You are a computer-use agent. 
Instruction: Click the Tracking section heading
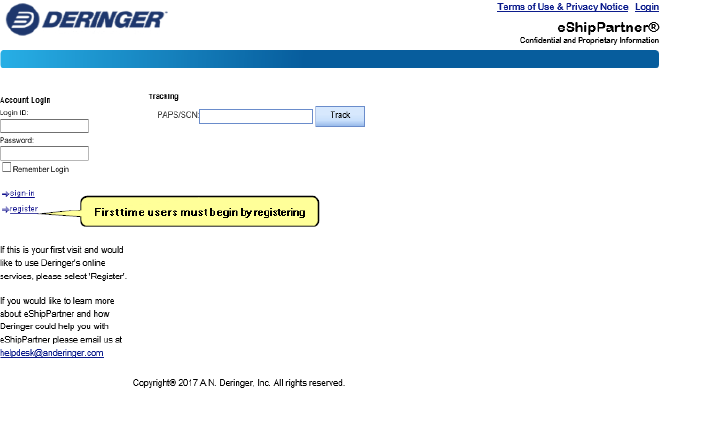[x=163, y=97]
